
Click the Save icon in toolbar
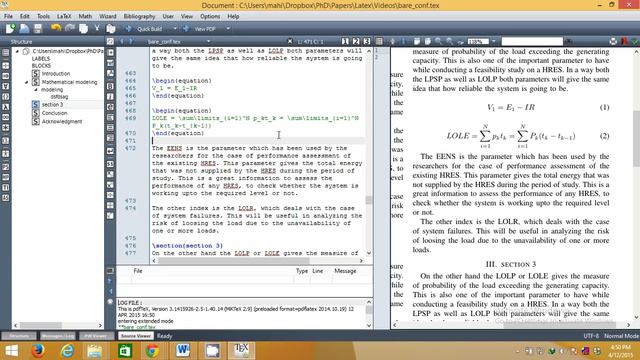click(38, 28)
